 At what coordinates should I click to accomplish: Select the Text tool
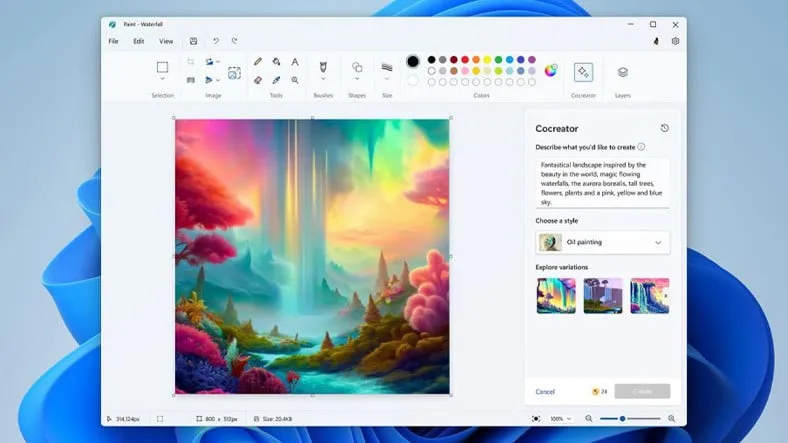(x=295, y=62)
